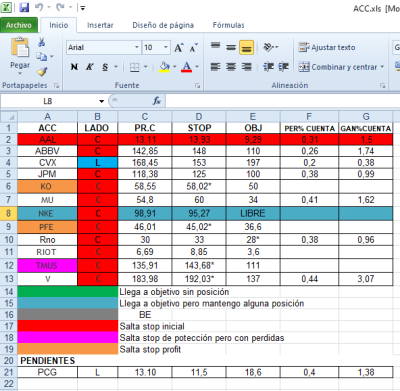Click the Save floppy disk icon
The width and height of the screenshot is (400, 391).
pos(24,7)
